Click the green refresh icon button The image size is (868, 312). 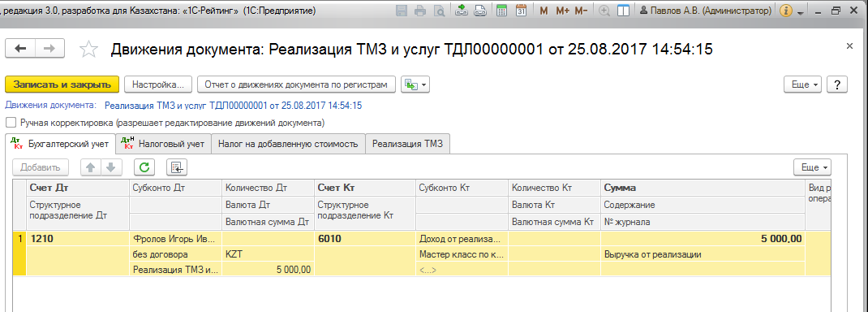144,167
